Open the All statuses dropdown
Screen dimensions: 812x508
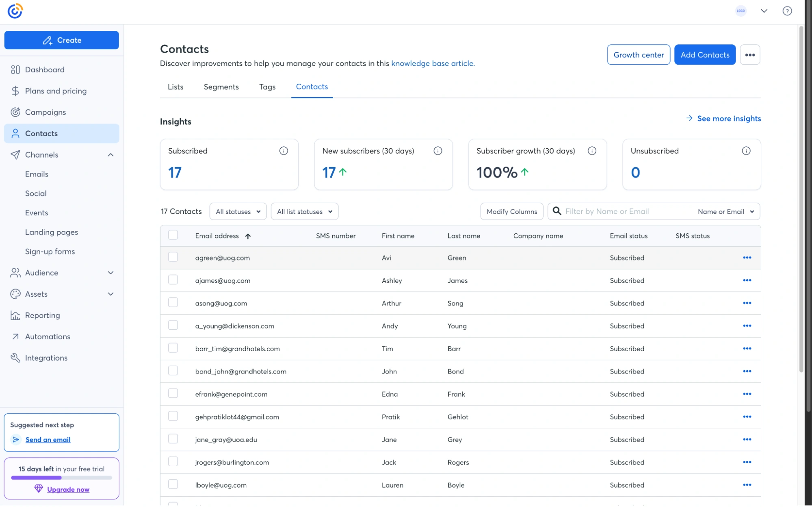click(238, 211)
